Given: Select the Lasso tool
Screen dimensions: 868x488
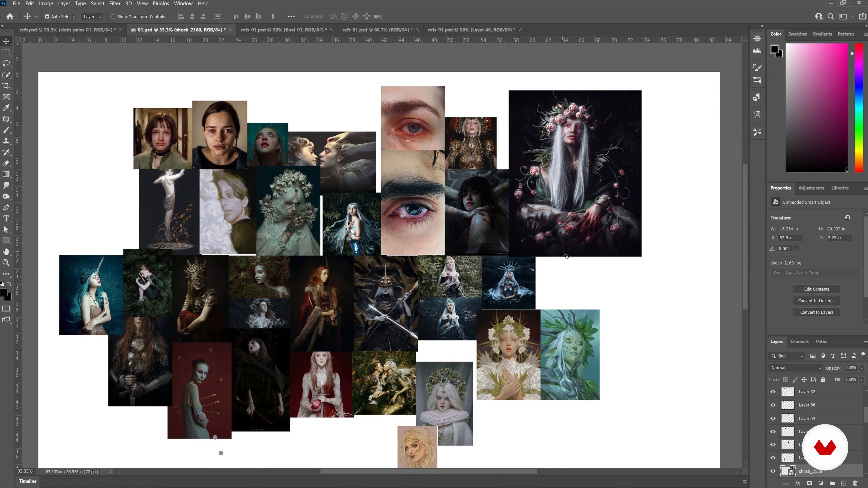Looking at the screenshot, I should click(6, 64).
